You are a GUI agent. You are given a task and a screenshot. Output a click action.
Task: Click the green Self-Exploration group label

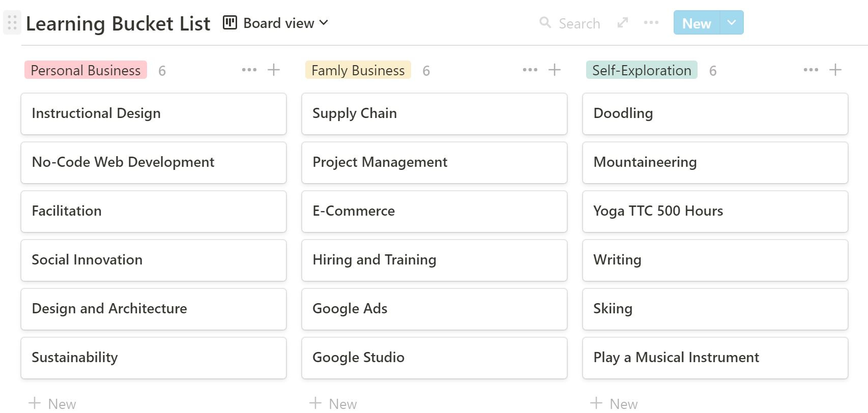point(641,70)
